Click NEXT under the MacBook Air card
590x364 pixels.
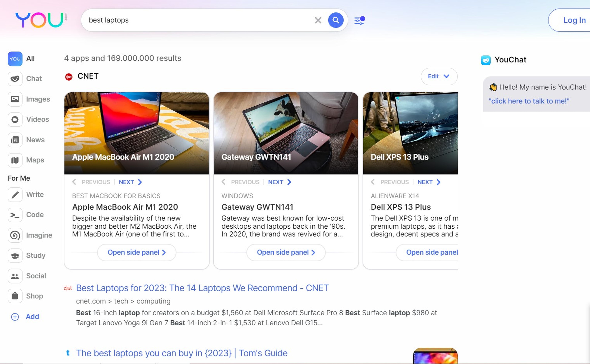tap(130, 182)
